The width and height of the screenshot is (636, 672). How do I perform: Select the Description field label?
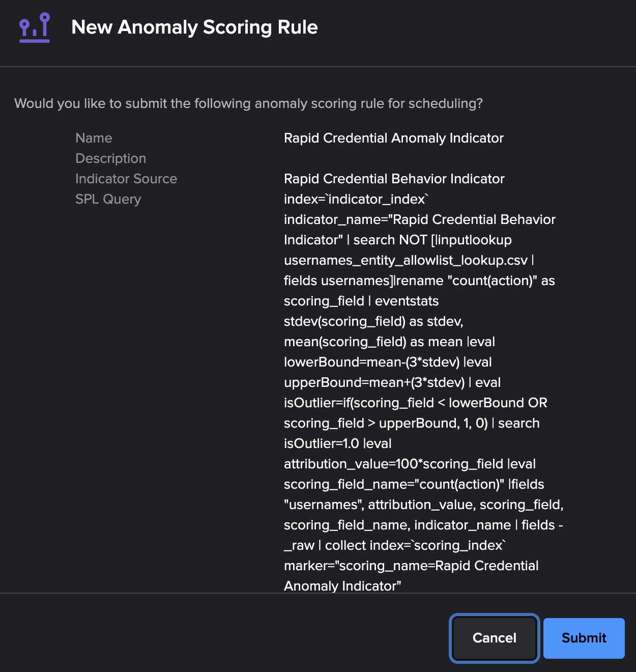point(110,158)
